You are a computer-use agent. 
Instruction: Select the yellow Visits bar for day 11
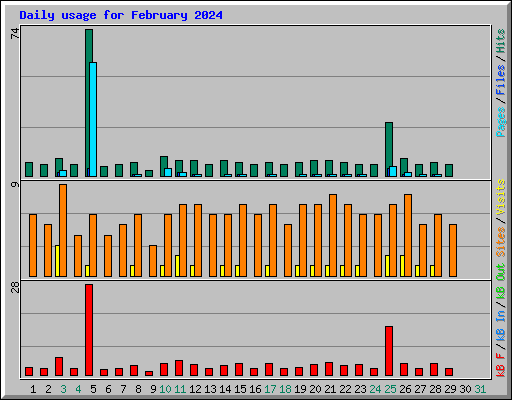[x=177, y=266]
